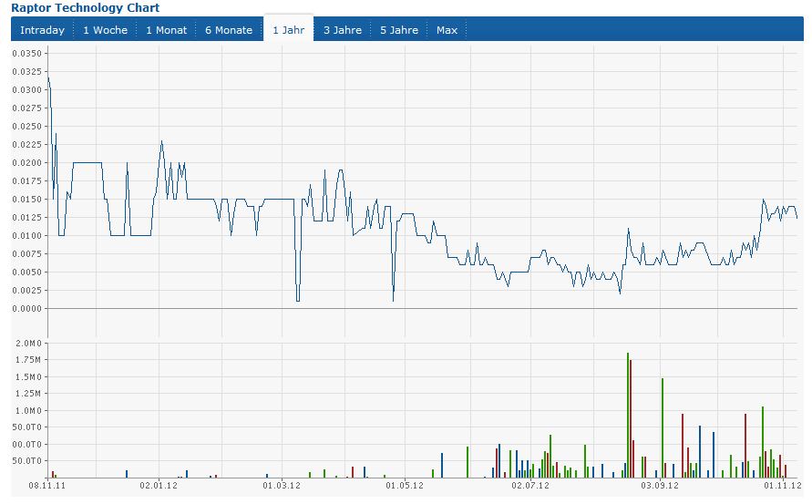Switch to the Intraday tab
The height and width of the screenshot is (504, 812).
42,30
